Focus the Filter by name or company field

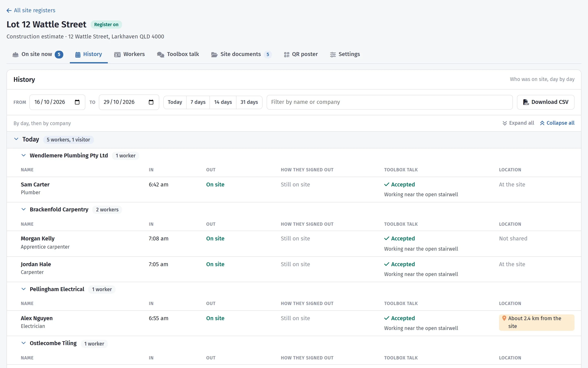coord(390,102)
